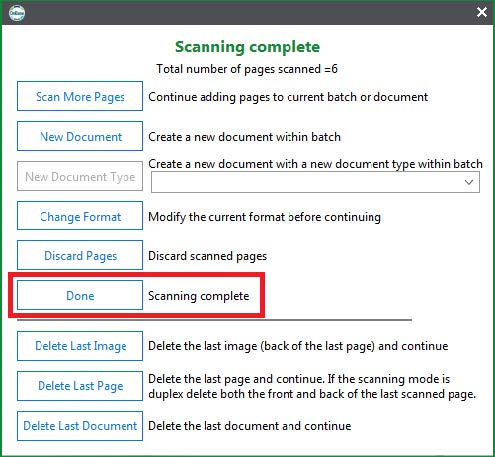Image resolution: width=495 pixels, height=457 pixels.
Task: Click the Continue adding pages description text
Action: point(288,97)
